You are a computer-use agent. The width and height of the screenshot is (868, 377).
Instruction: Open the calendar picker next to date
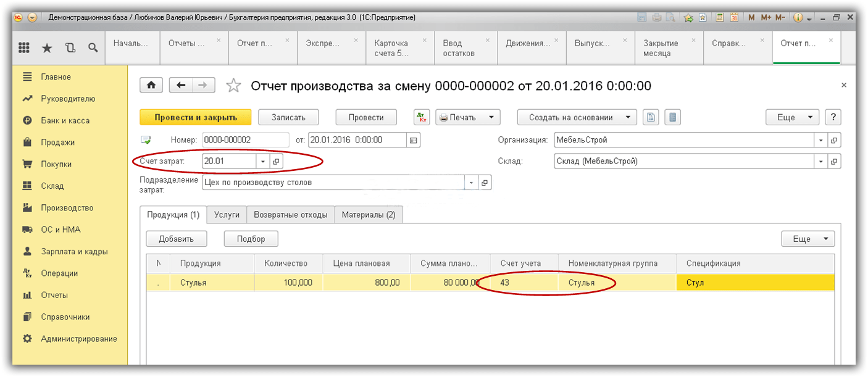pos(414,140)
